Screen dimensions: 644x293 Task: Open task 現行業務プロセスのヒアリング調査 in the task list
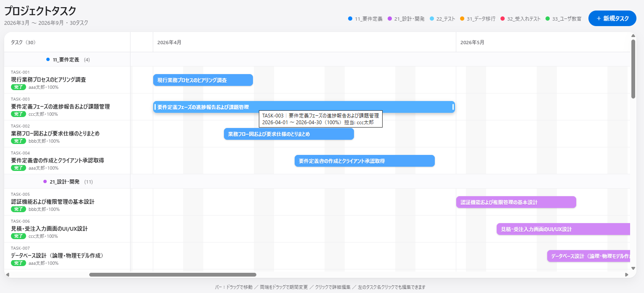48,80
